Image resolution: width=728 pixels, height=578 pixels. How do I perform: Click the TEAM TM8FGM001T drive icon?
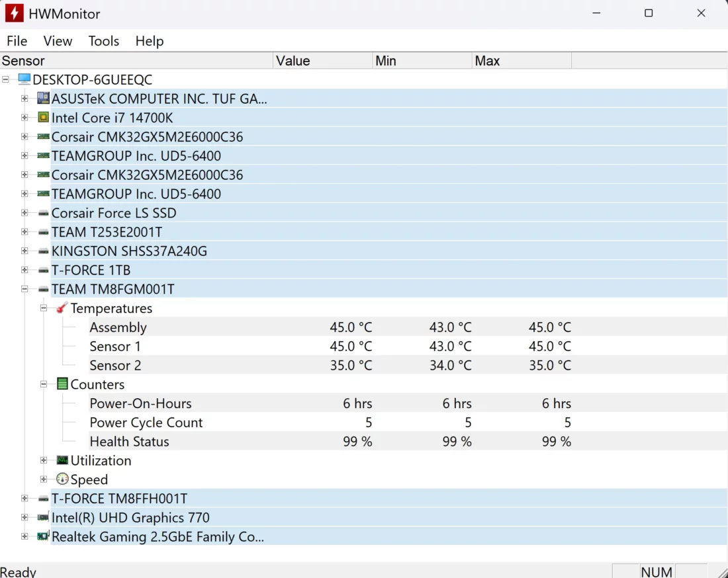tap(43, 289)
